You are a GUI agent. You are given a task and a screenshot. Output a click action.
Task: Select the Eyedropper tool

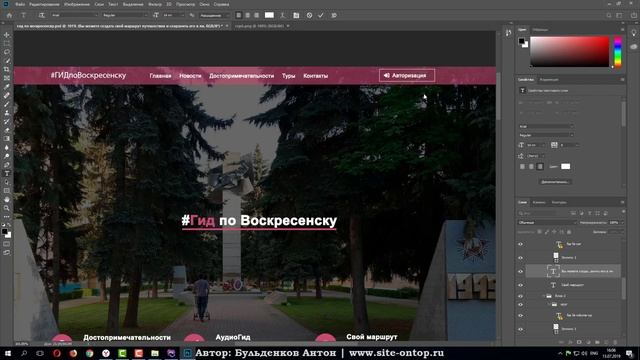(x=7, y=87)
